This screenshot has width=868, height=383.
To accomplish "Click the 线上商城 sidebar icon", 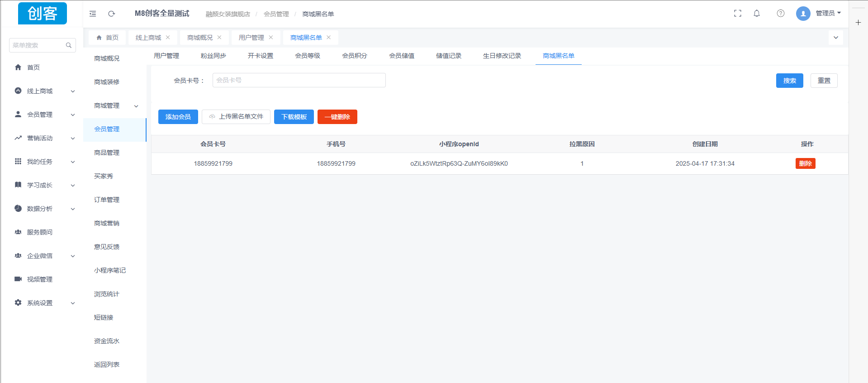I will coord(18,91).
